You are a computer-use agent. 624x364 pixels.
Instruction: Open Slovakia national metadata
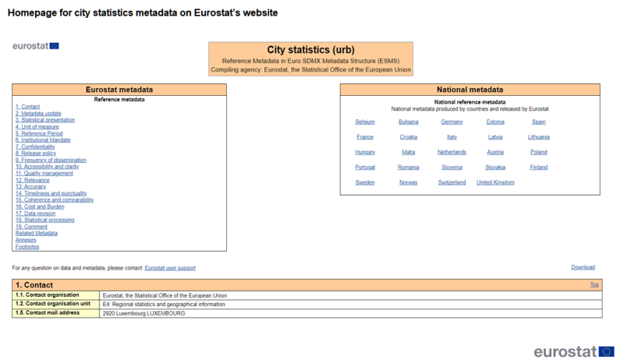pyautogui.click(x=495, y=168)
